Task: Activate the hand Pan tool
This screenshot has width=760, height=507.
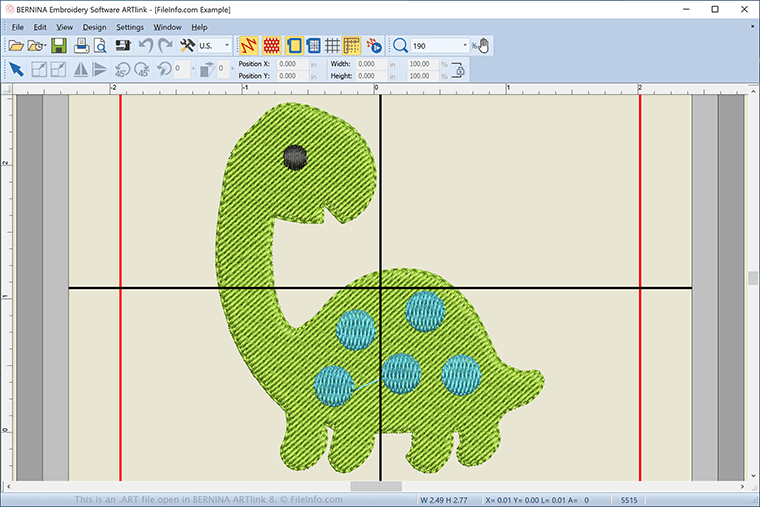Action: [484, 45]
